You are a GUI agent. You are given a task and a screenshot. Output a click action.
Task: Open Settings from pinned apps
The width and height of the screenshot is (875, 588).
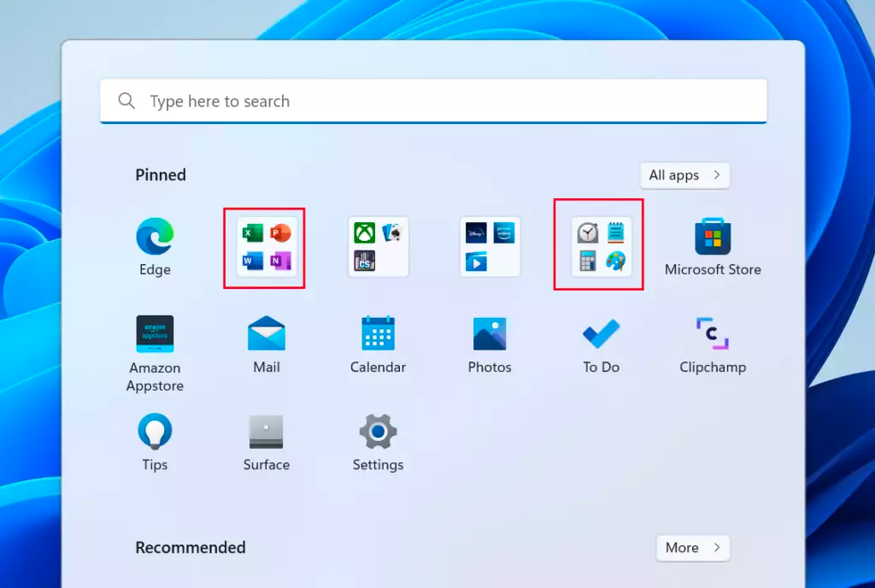point(378,443)
